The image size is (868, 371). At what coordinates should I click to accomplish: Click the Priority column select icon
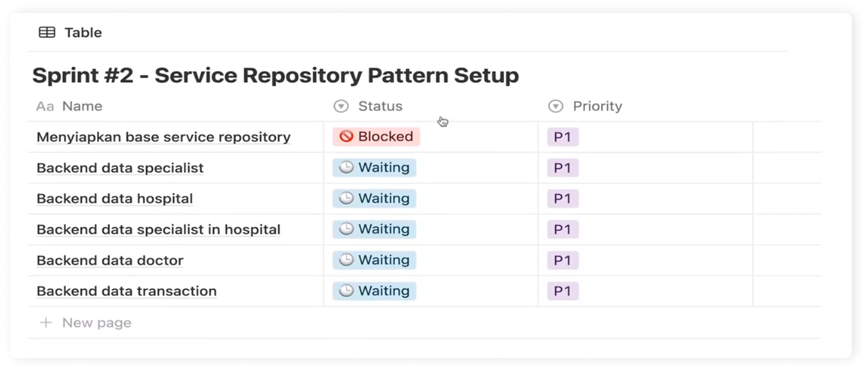click(555, 106)
